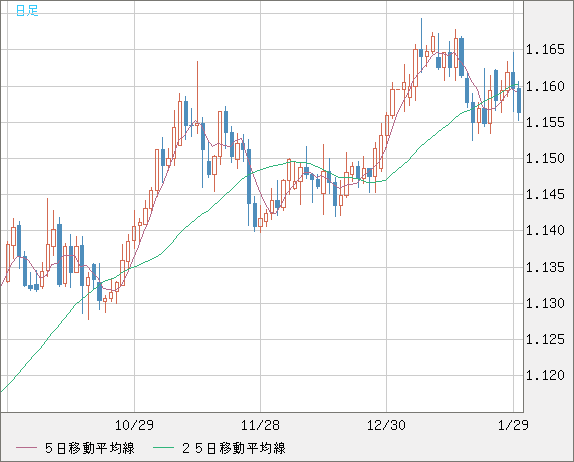Click the 1.120 price axis label
The image size is (574, 462).
pos(545,375)
